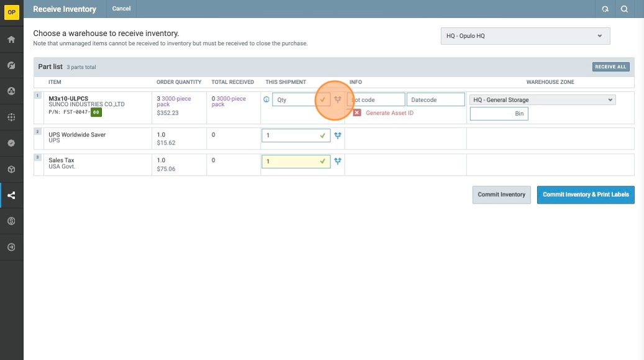Open the HQ - Opulo HQ warehouse dropdown
The image size is (644, 360).
(x=525, y=36)
